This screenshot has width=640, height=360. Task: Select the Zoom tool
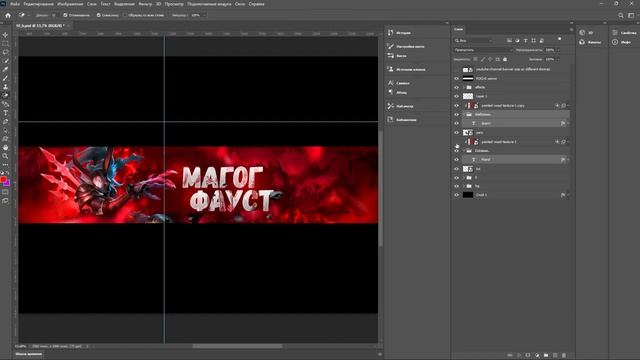coord(5,156)
